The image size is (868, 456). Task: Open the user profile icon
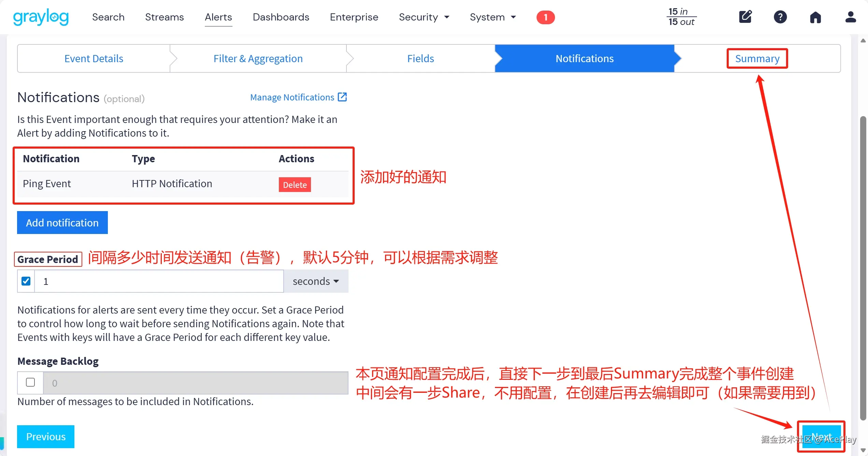pos(851,17)
